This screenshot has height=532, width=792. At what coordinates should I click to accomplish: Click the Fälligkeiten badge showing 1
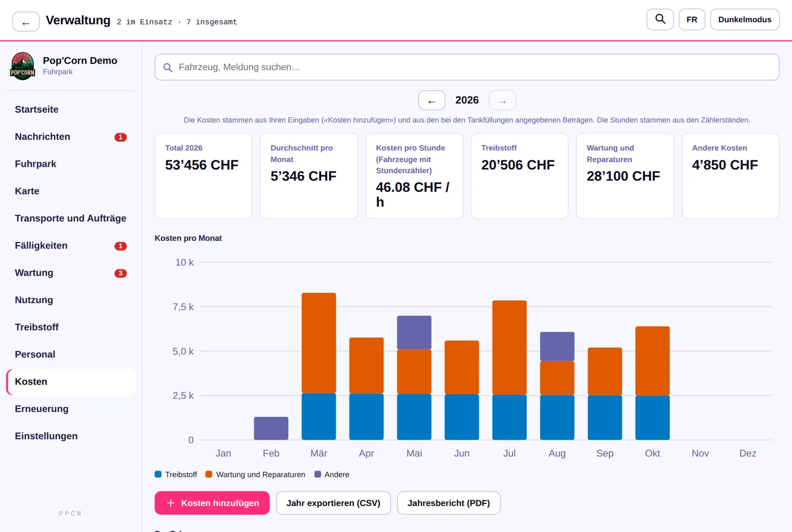[120, 246]
